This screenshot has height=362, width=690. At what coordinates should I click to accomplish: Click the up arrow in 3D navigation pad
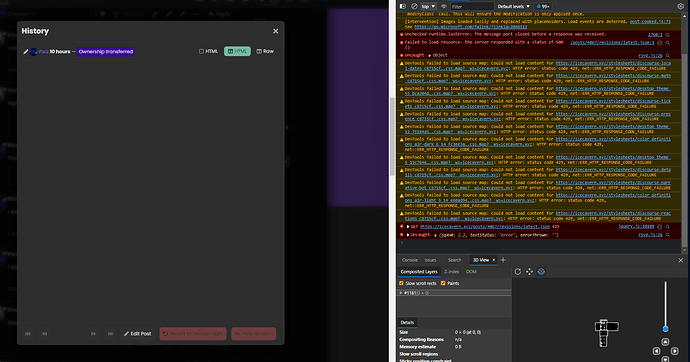click(665, 342)
